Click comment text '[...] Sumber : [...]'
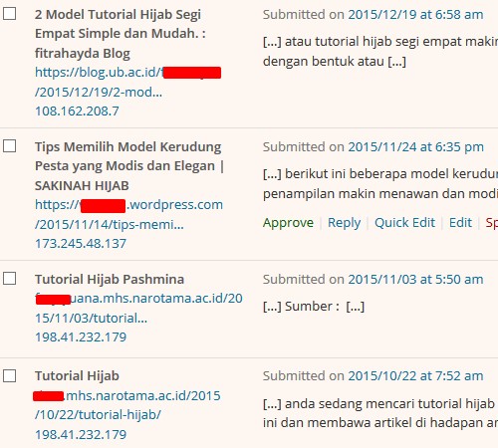Image resolution: width=498 pixels, height=448 pixels. (x=314, y=307)
